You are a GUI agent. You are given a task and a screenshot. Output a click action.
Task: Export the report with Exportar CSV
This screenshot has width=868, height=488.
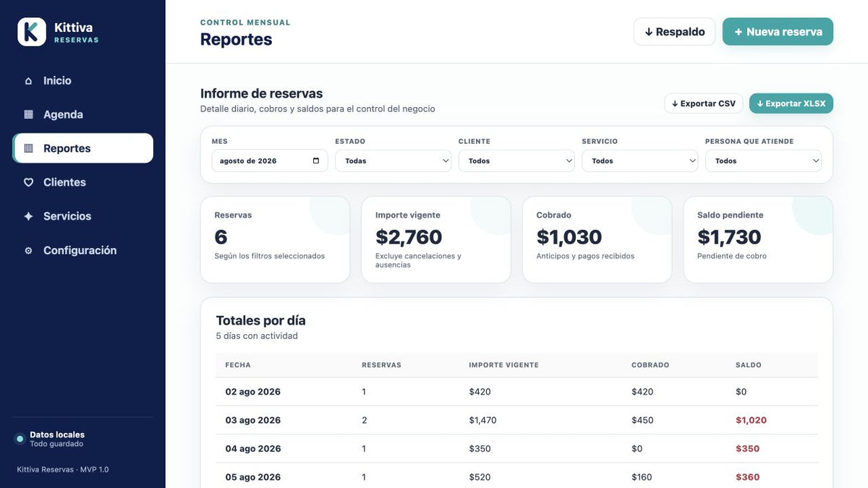[704, 103]
